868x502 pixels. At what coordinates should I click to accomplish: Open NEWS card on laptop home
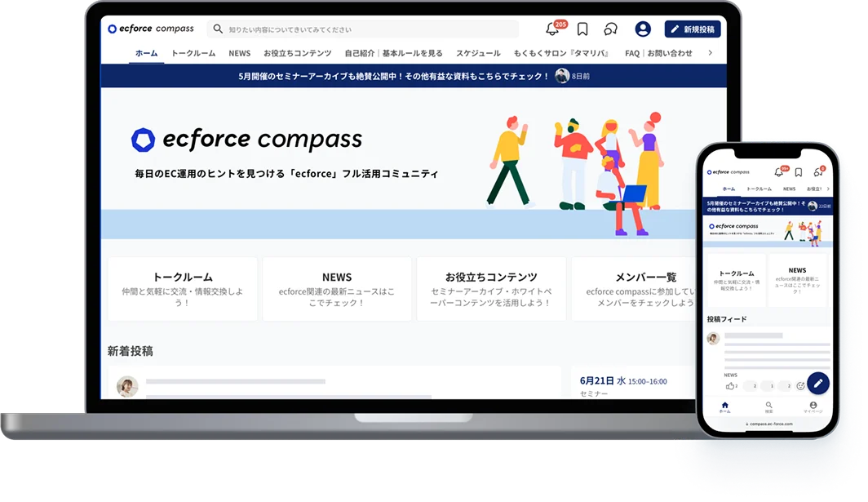pos(337,289)
